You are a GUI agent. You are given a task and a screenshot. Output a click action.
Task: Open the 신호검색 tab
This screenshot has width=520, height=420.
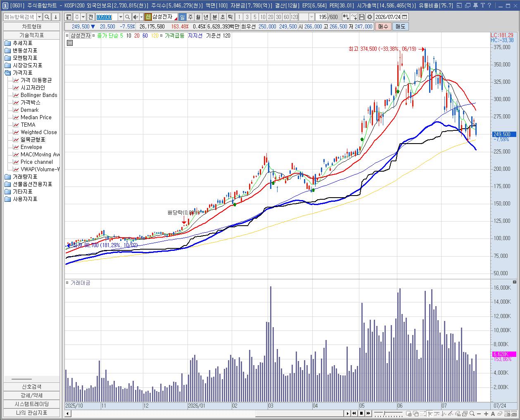pyautogui.click(x=32, y=387)
